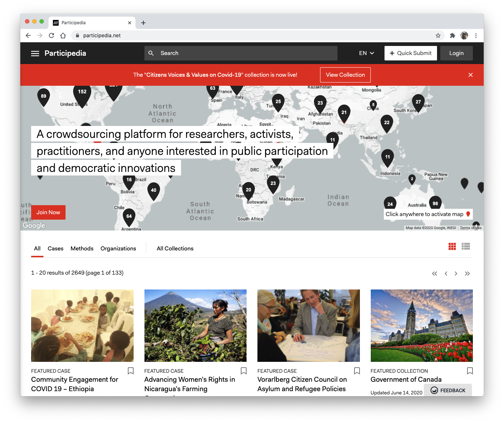This screenshot has width=504, height=423.
Task: Jump to the first results page
Action: click(434, 274)
